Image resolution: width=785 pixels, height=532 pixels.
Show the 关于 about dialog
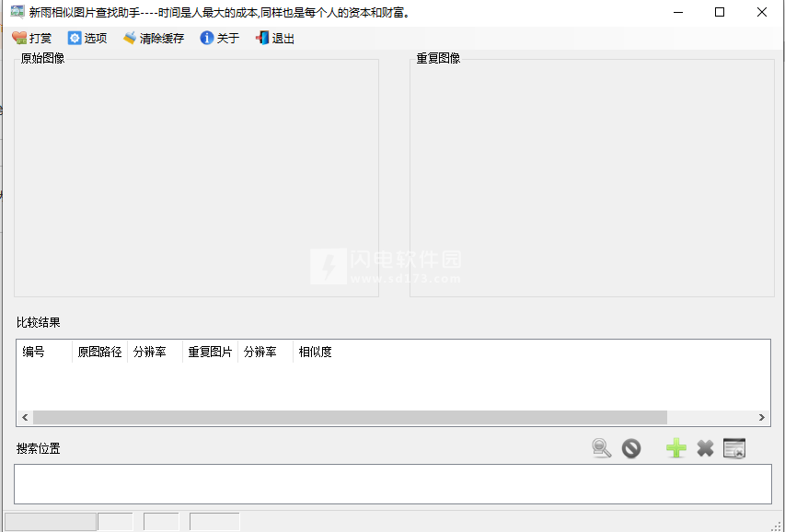click(219, 38)
